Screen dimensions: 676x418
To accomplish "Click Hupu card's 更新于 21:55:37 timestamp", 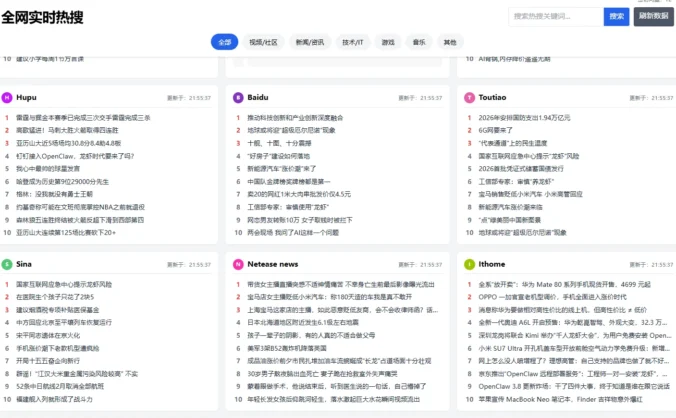I will (x=189, y=98).
